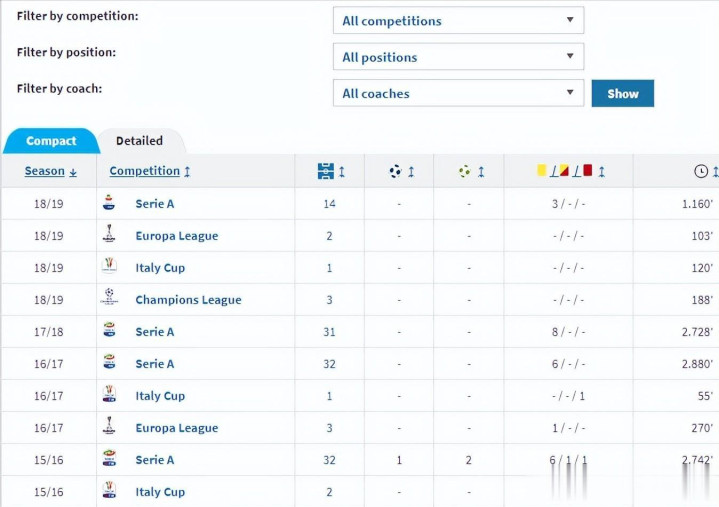Switch to the Detailed tab
Screen dimensions: 719x507
click(x=140, y=141)
